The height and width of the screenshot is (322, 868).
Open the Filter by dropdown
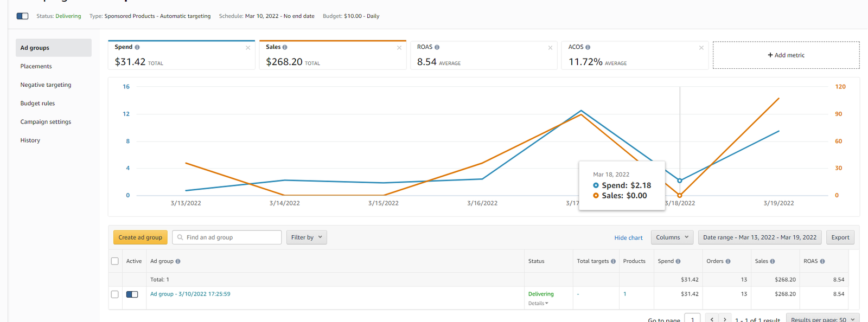click(307, 237)
